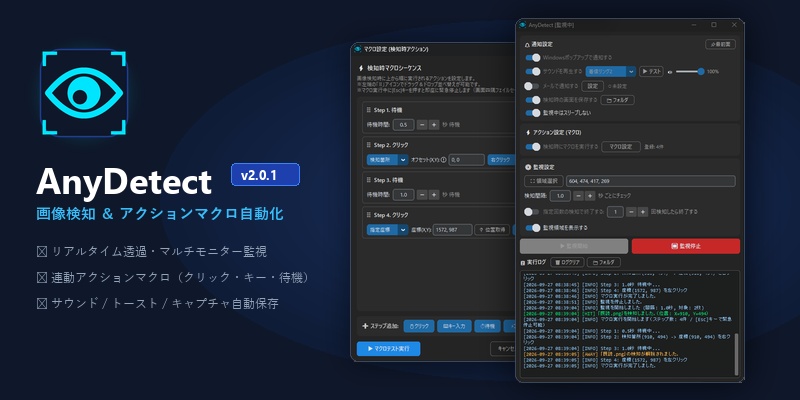The width and height of the screenshot is (800, 400).
Task: Click the detection count field showing 1
Action: point(615,211)
